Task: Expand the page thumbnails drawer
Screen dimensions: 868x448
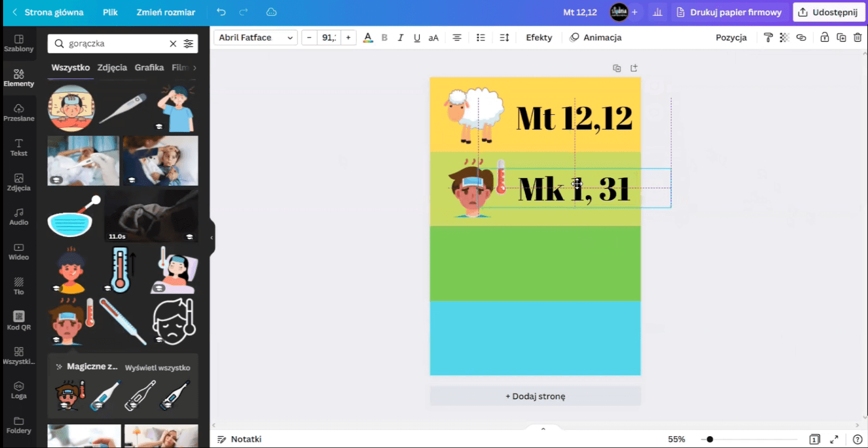Action: (543, 428)
